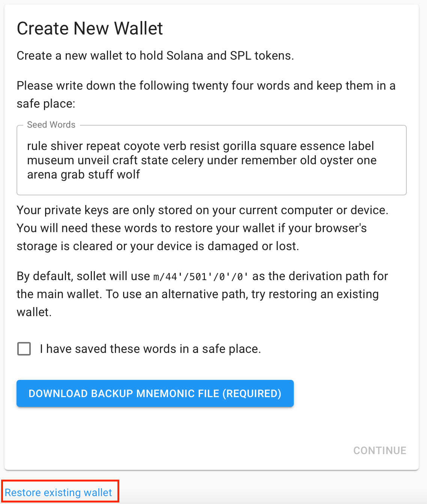Viewport: 427px width, 504px height.
Task: Click the 'Please write down the following' instruction
Action: (x=206, y=94)
